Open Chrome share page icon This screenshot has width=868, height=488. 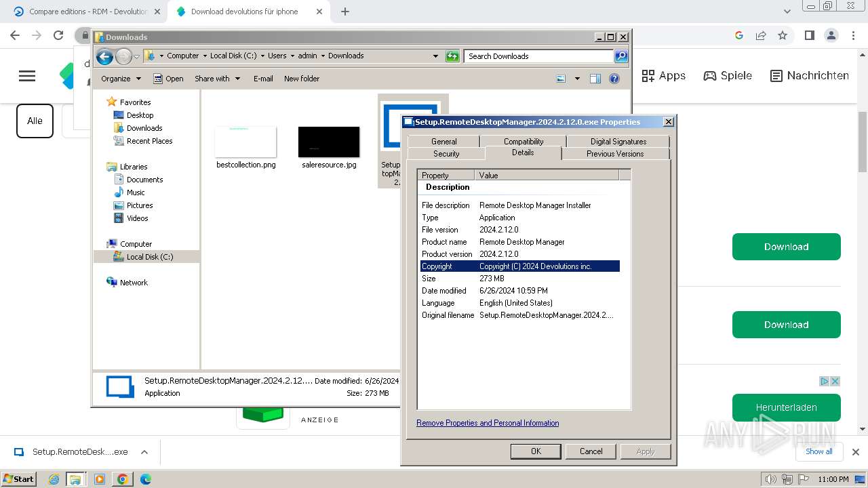point(761,35)
